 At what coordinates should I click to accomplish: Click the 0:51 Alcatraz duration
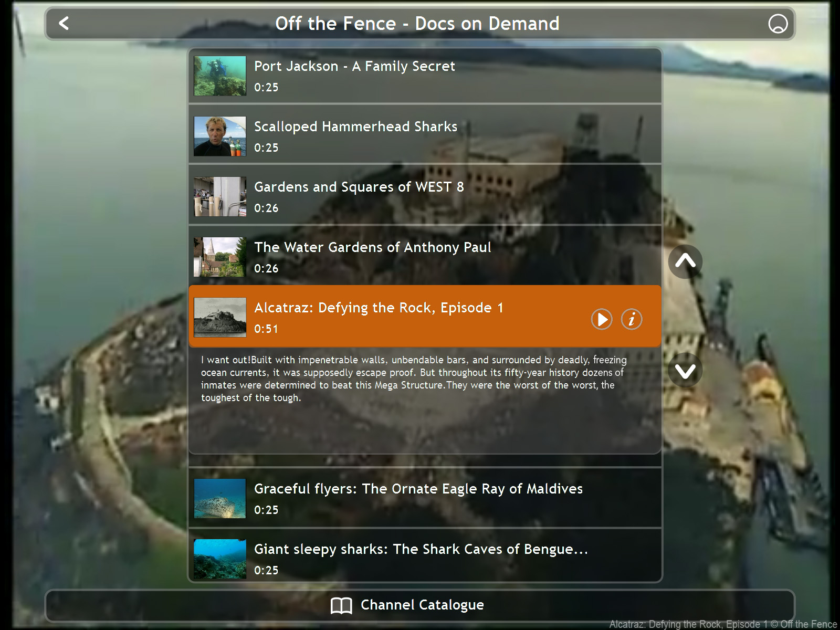266,329
